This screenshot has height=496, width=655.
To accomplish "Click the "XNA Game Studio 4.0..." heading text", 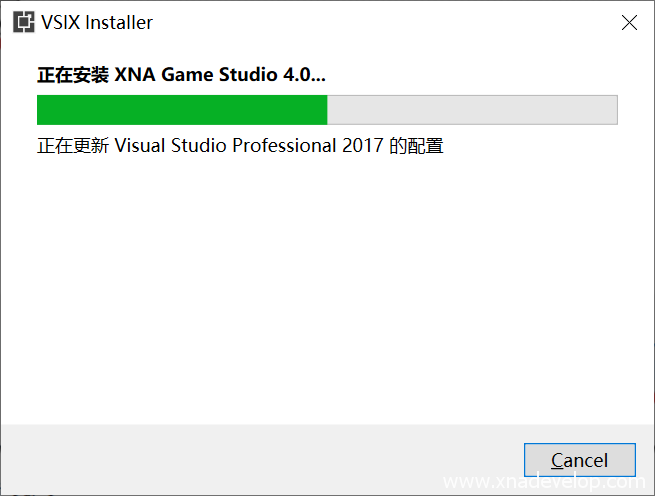I will click(220, 75).
